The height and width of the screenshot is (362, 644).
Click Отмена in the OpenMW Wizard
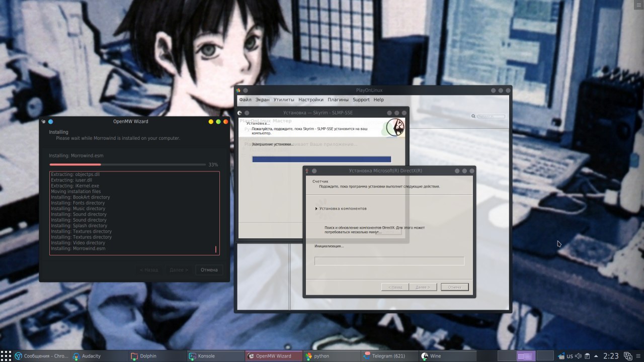[209, 270]
